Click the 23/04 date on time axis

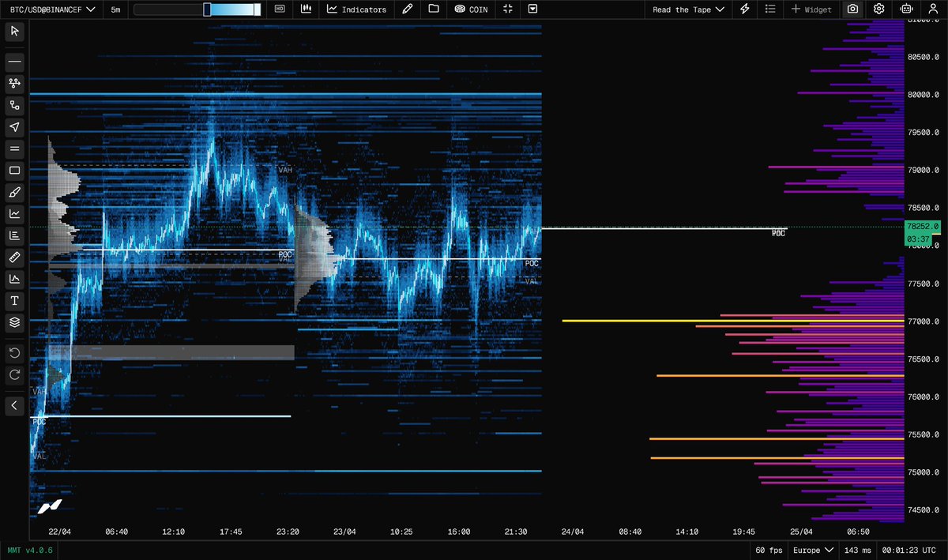(x=344, y=532)
